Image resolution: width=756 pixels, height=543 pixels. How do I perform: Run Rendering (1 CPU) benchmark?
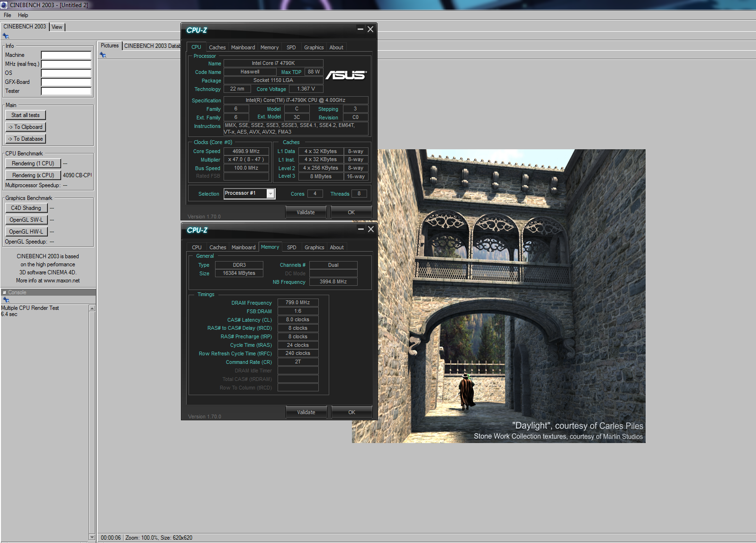(x=33, y=163)
